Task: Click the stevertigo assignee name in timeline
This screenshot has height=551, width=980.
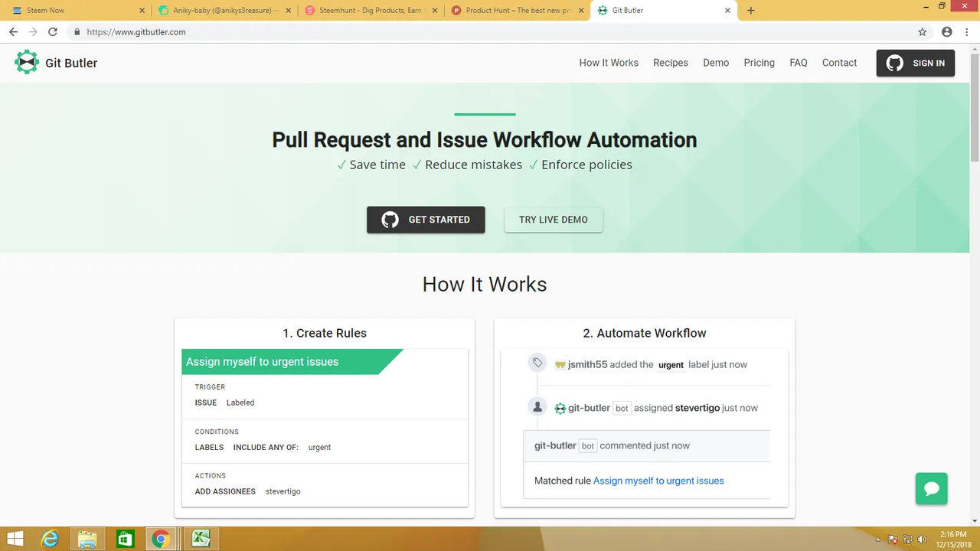Action: [x=697, y=408]
